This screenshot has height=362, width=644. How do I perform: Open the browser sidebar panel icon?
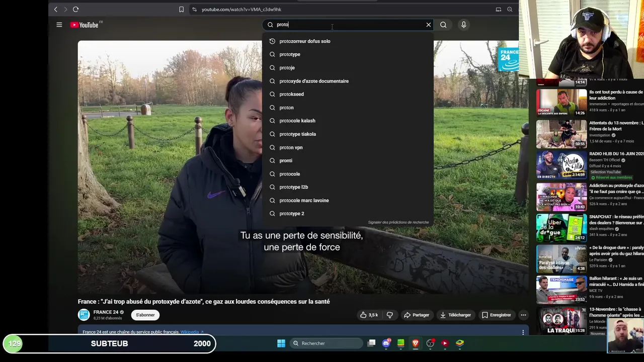click(x=498, y=9)
